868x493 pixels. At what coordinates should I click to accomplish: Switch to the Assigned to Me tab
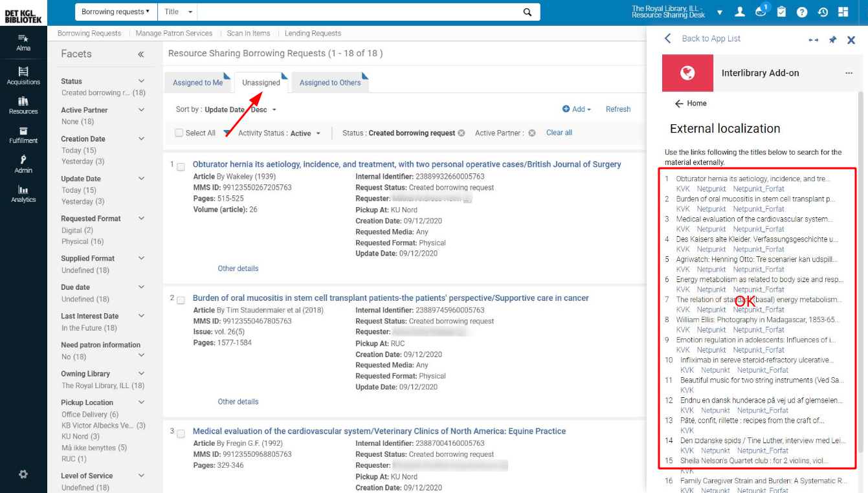(197, 82)
